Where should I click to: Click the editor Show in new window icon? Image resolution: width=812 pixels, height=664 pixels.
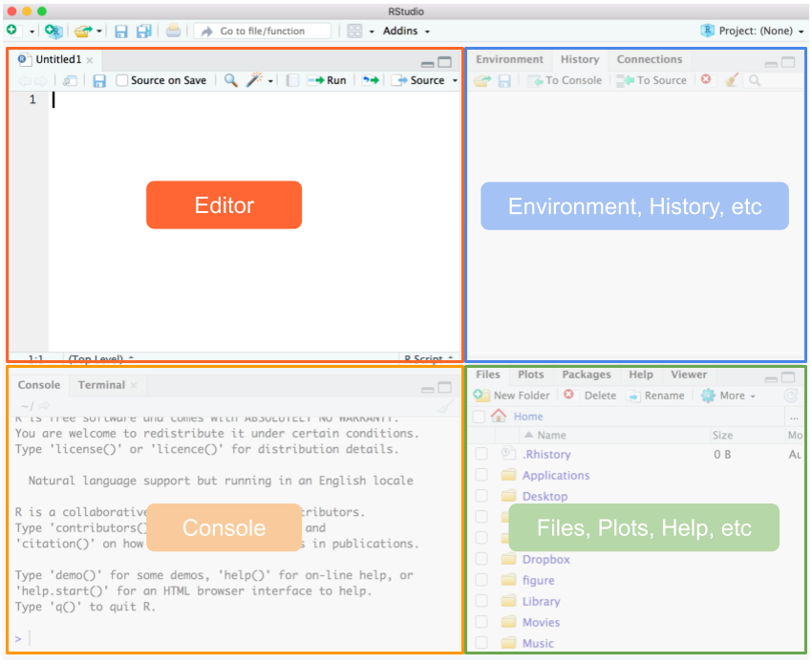[70, 80]
